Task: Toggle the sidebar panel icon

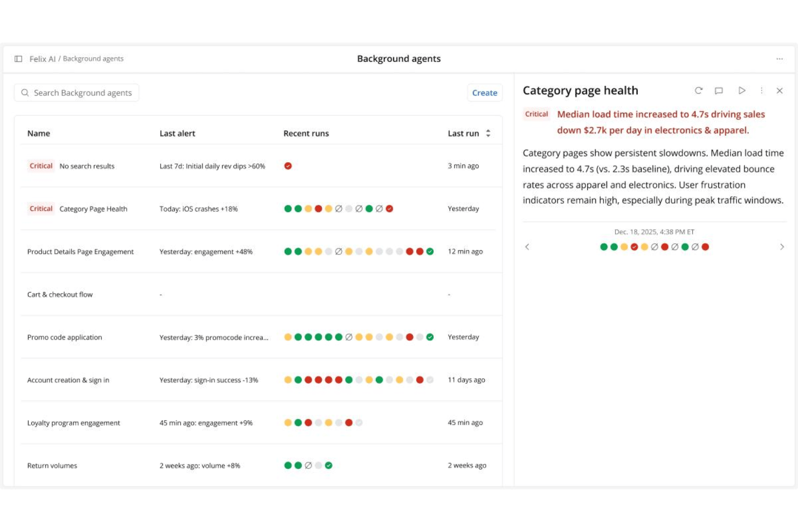Action: coord(18,59)
